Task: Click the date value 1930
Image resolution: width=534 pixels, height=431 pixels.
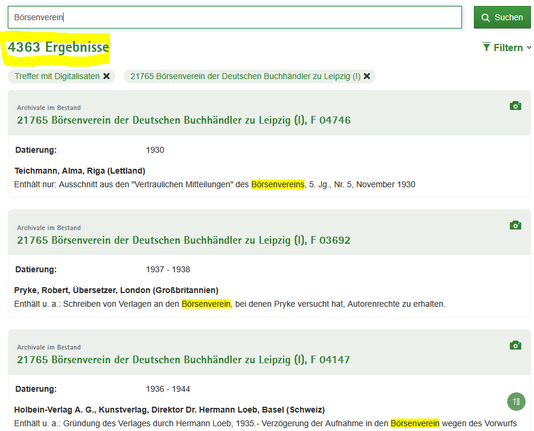Action: (x=155, y=150)
